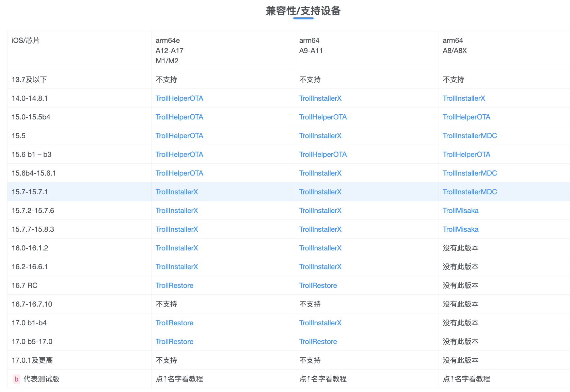Open TrollInstallerX for 16.0-16.1.2 arm64e

click(x=177, y=248)
